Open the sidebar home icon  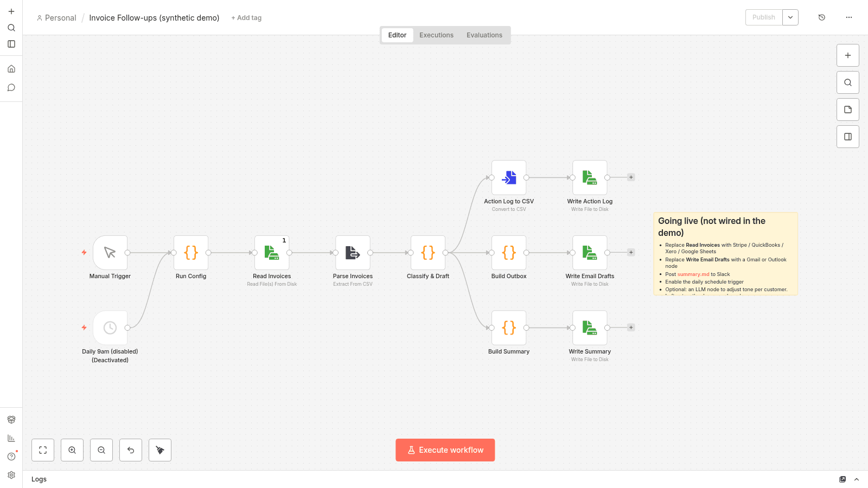[x=11, y=69]
